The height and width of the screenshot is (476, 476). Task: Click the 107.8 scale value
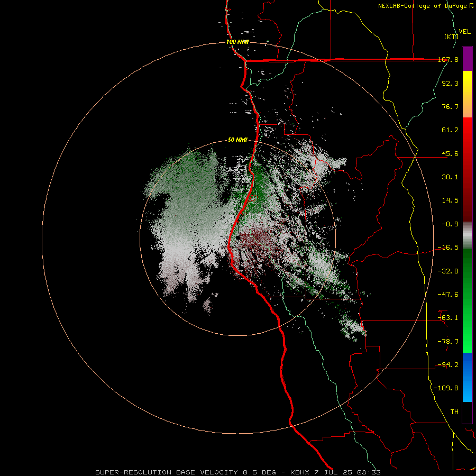[x=448, y=59]
